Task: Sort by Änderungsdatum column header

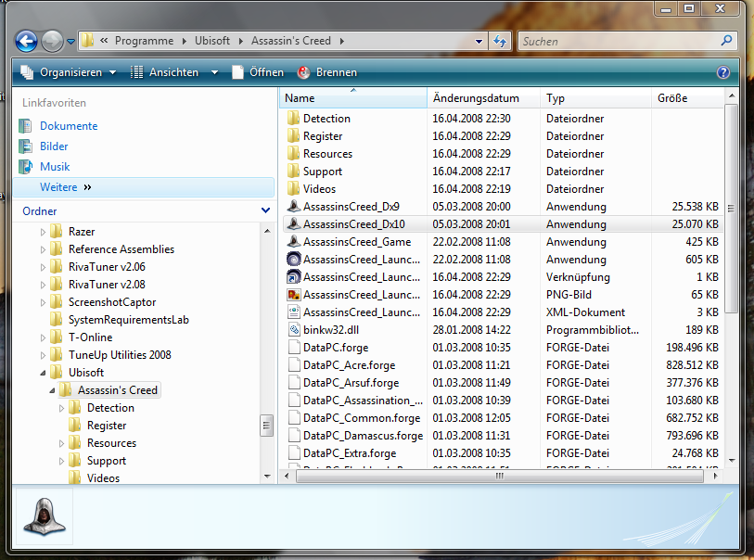Action: coord(483,98)
